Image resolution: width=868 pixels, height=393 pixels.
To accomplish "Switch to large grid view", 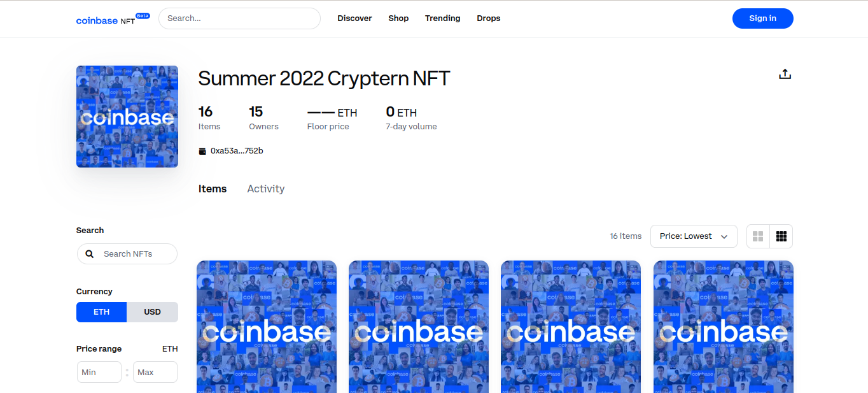I will (x=758, y=236).
